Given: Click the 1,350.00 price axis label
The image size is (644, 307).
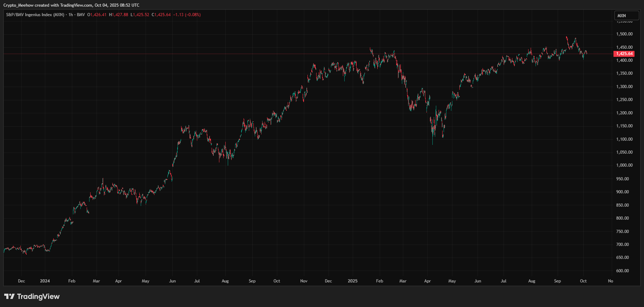Looking at the screenshot, I should [x=624, y=73].
